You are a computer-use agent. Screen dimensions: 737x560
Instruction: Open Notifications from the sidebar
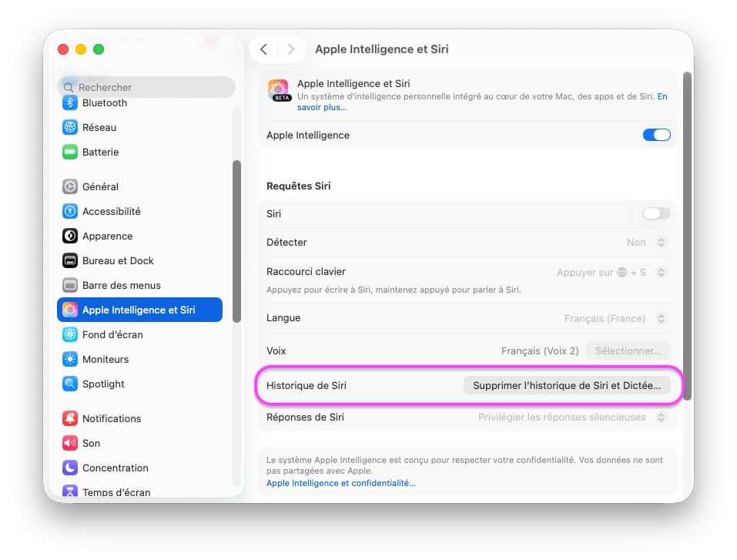coord(111,418)
